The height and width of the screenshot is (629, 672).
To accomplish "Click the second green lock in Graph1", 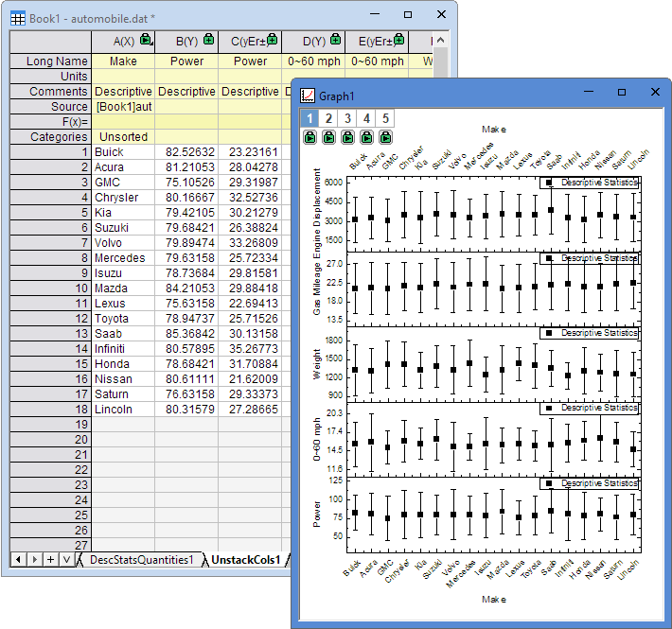I will 328,137.
